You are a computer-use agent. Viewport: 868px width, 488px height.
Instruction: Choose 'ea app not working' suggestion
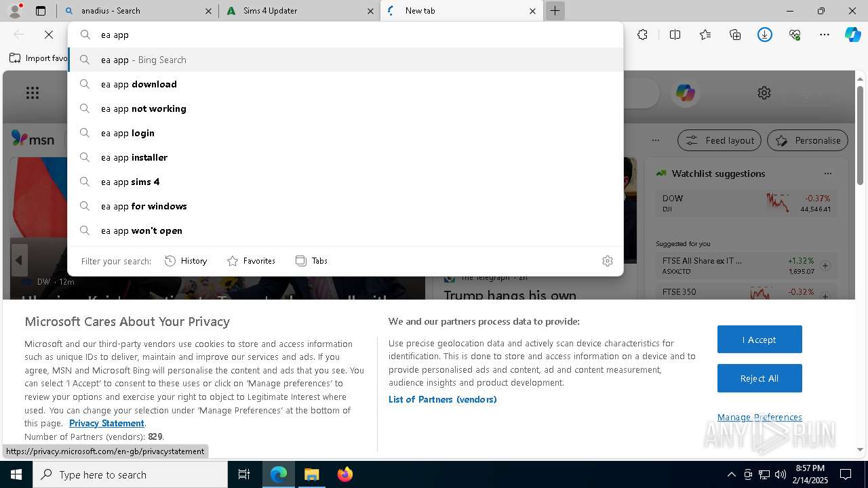(x=345, y=108)
